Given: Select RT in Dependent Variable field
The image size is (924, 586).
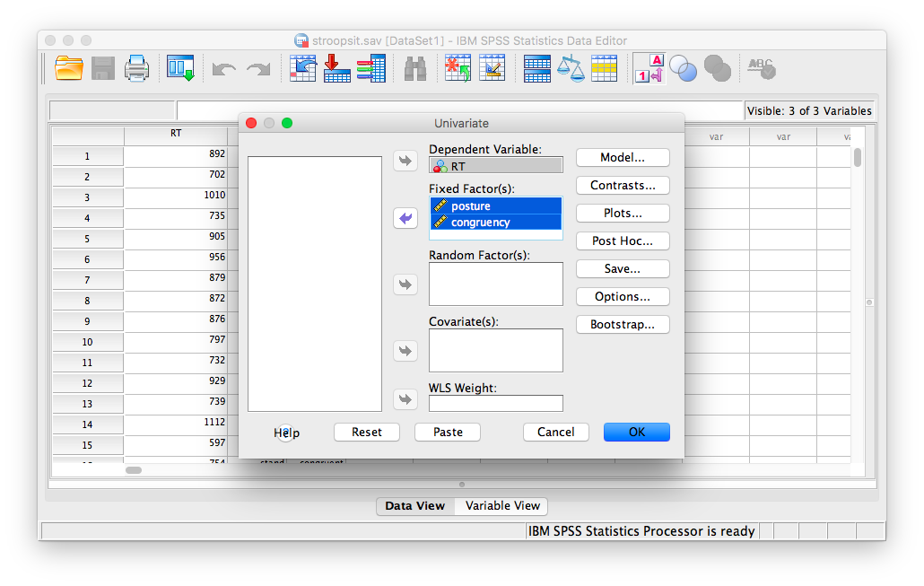Looking at the screenshot, I should tap(495, 166).
